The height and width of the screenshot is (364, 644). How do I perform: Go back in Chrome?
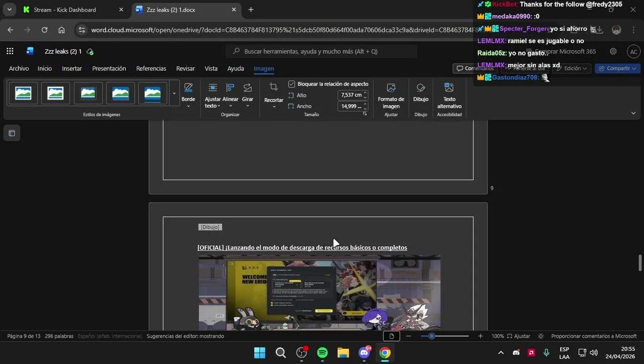point(11,30)
